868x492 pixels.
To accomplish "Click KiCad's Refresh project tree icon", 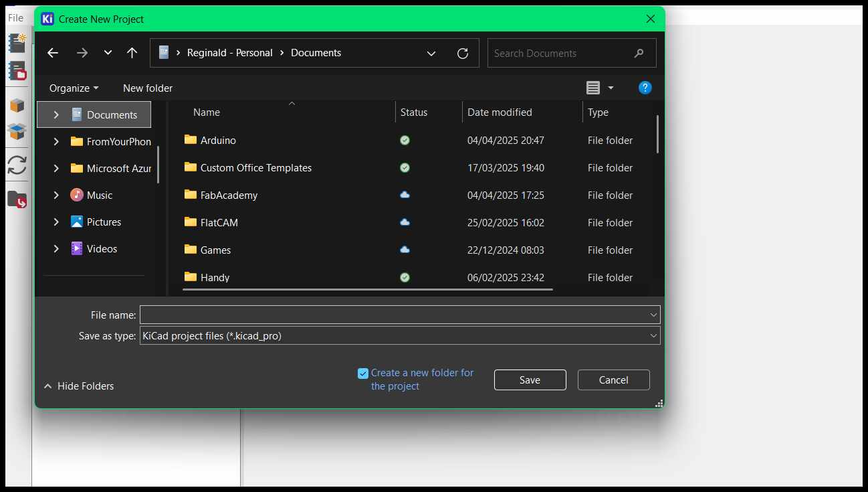I will (x=17, y=165).
